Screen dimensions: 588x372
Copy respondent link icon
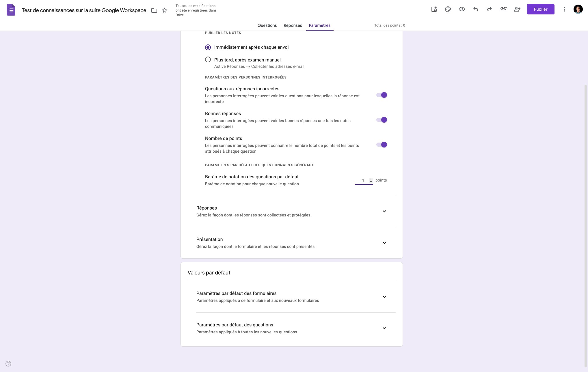(503, 9)
